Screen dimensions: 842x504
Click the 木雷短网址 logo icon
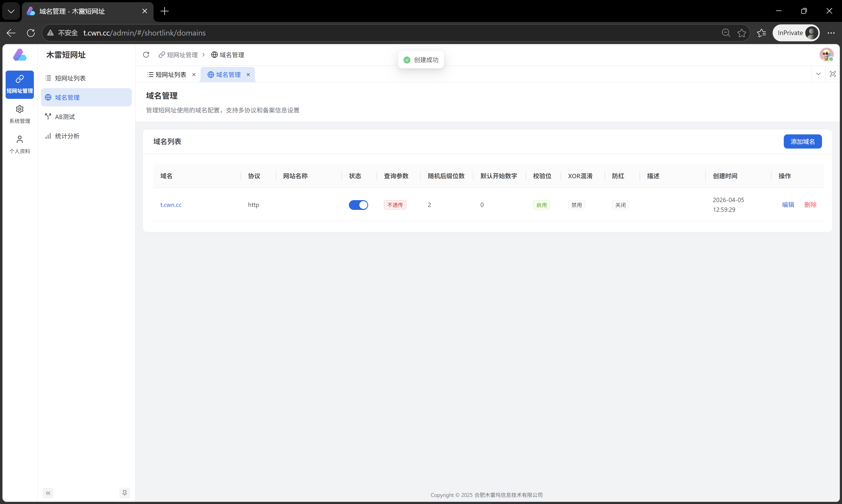(20, 55)
